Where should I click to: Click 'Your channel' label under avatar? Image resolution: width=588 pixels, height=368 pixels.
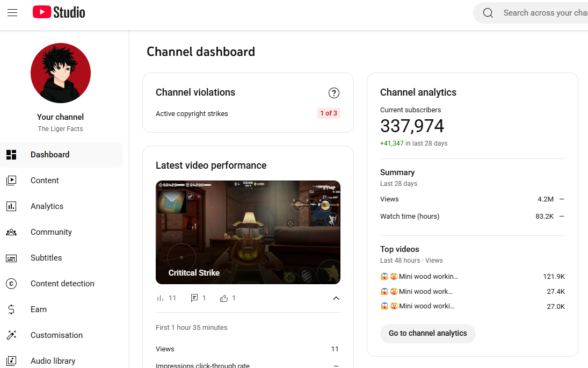[x=60, y=117]
